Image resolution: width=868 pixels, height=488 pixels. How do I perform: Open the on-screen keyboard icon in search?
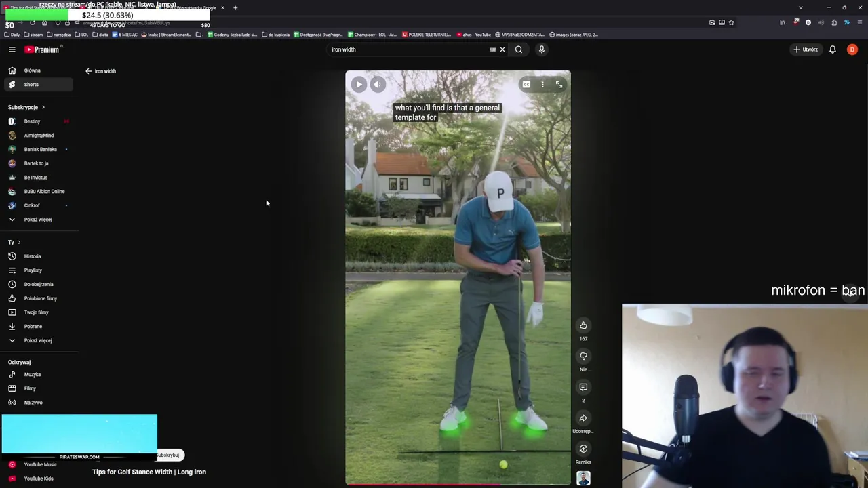tap(493, 49)
